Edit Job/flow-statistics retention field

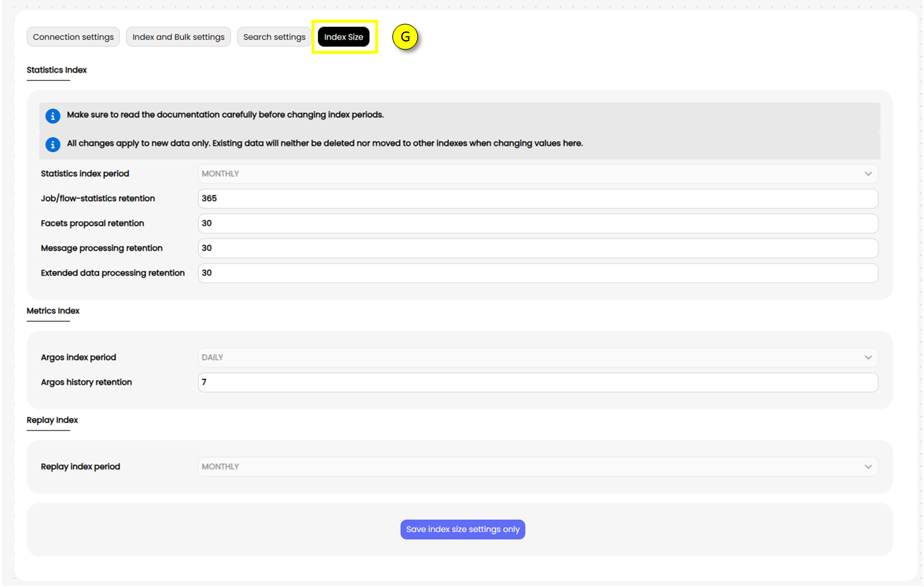[538, 199]
